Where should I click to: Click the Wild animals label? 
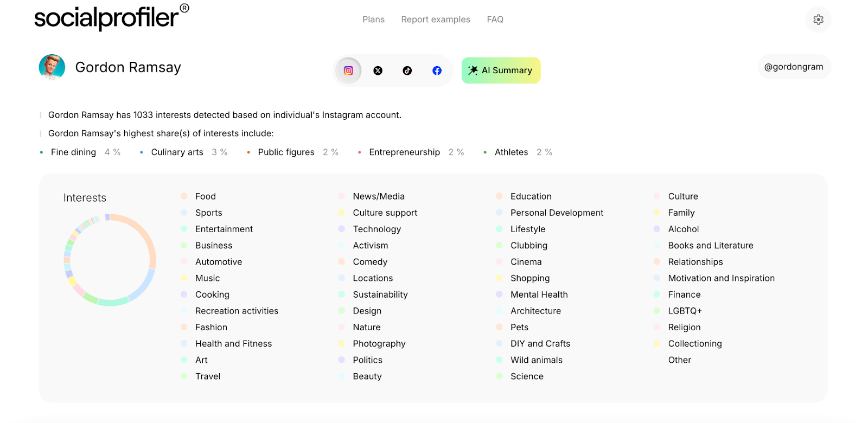[537, 360]
